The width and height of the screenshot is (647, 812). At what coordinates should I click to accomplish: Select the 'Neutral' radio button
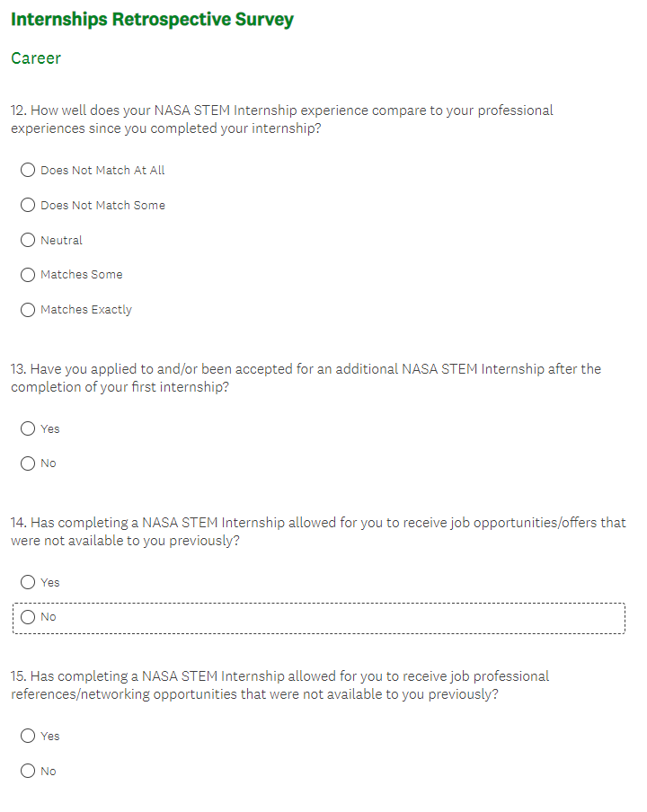pos(28,241)
